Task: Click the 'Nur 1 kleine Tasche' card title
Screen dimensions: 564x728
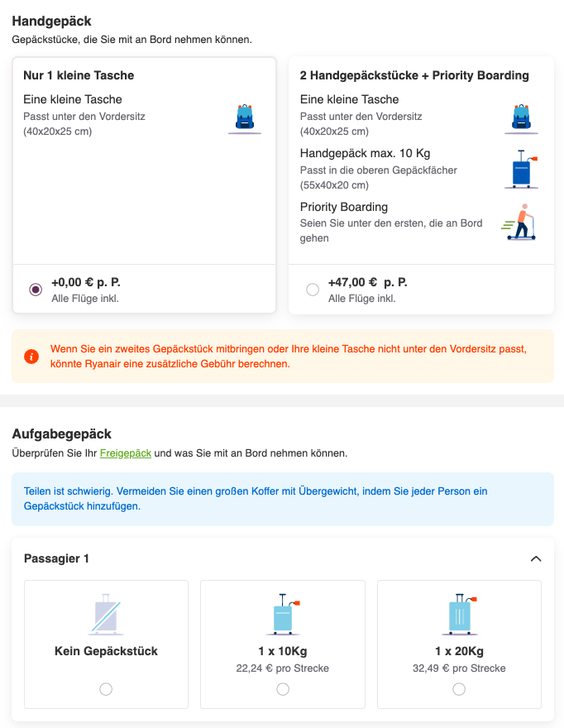Action: [x=79, y=75]
